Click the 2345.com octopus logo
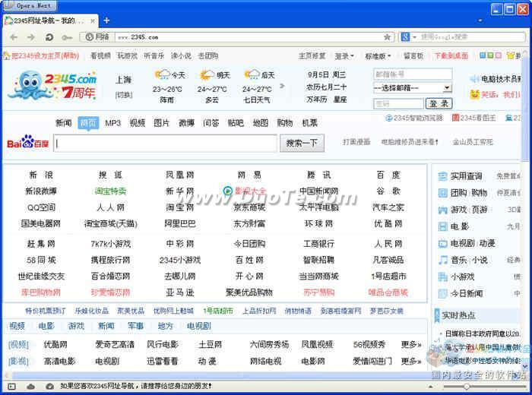Image resolution: width=532 pixels, height=395 pixels. coord(52,85)
